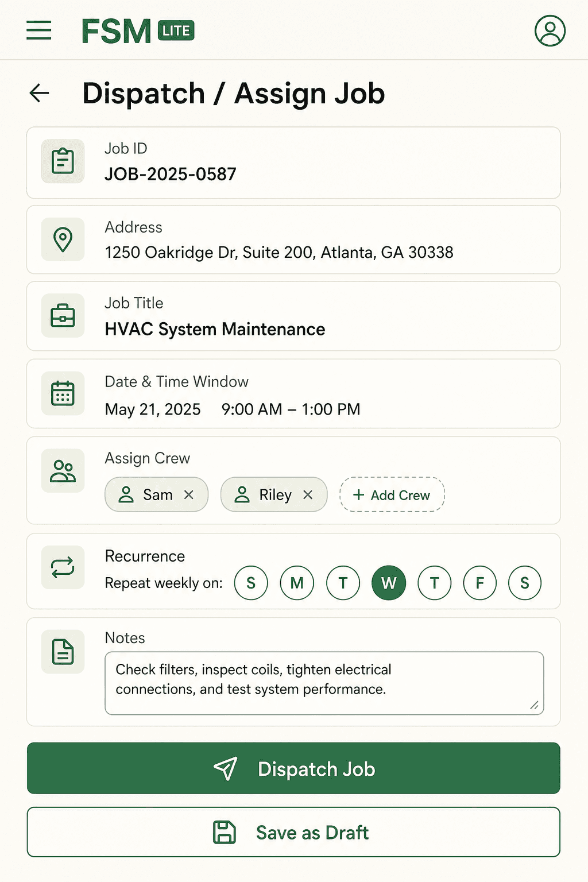Toggle Wednesday in weekly recurrence
The height and width of the screenshot is (882, 588).
(389, 583)
